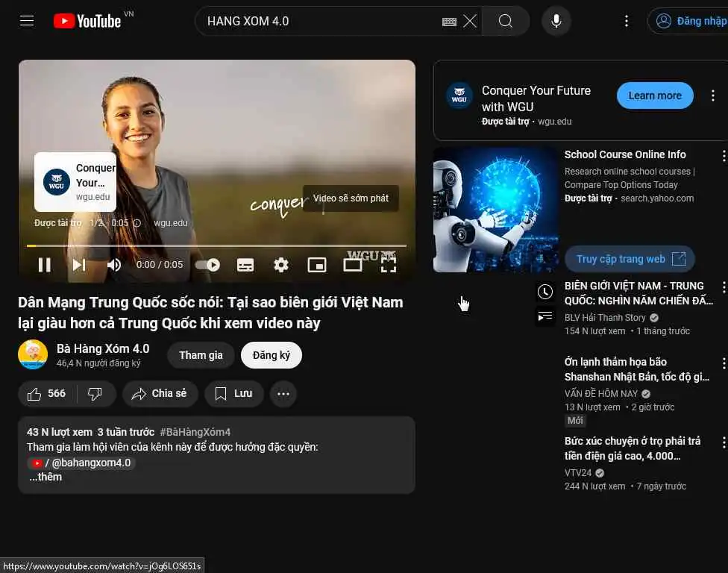Viewport: 728px width, 573px height.
Task: Open Bà Hàng Xóm 4.0 channel name
Action: pos(103,348)
